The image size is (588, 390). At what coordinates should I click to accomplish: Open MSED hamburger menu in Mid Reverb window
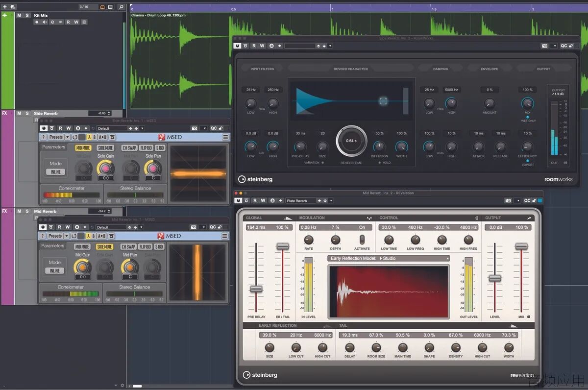225,236
